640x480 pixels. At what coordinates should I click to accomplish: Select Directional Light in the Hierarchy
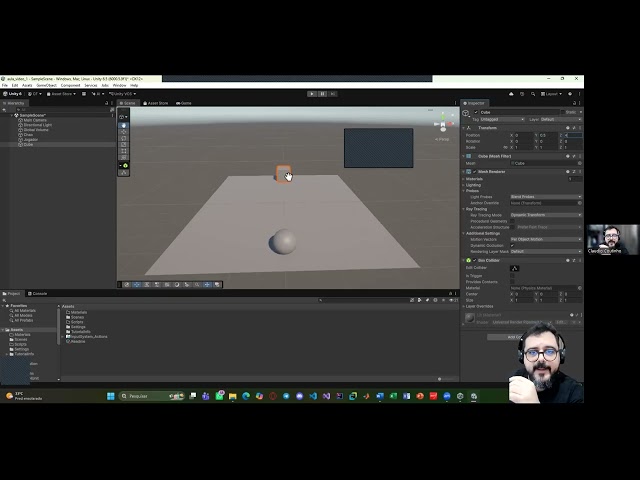(x=38, y=125)
